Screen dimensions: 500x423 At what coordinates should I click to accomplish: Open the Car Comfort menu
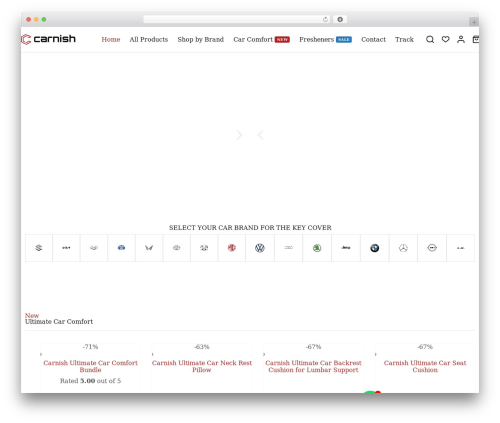coord(253,39)
